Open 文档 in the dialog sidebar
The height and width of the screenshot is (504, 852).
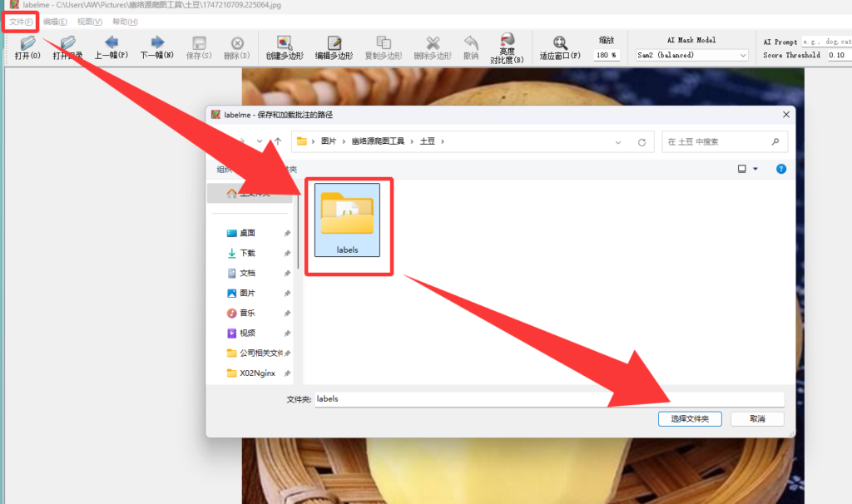click(x=247, y=273)
